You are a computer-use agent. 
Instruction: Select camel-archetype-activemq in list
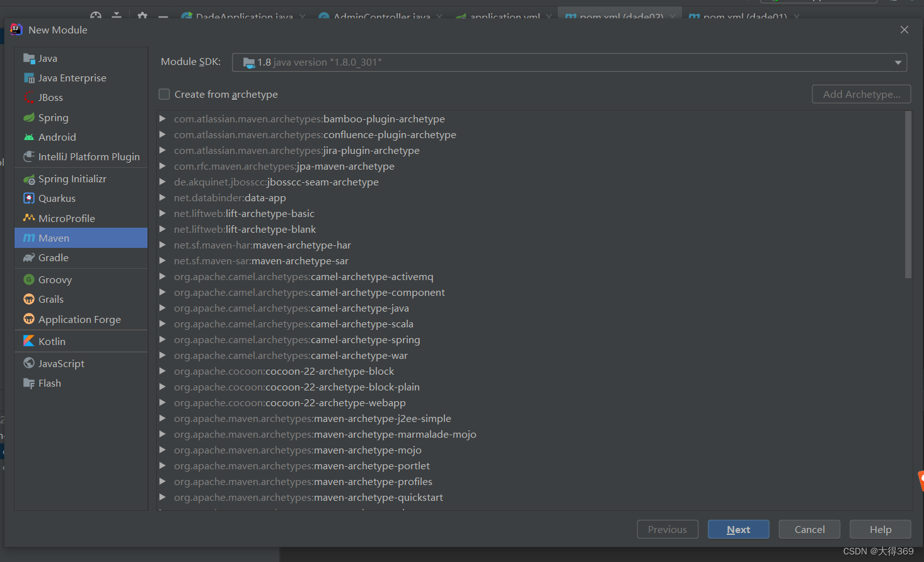pyautogui.click(x=531, y=276)
